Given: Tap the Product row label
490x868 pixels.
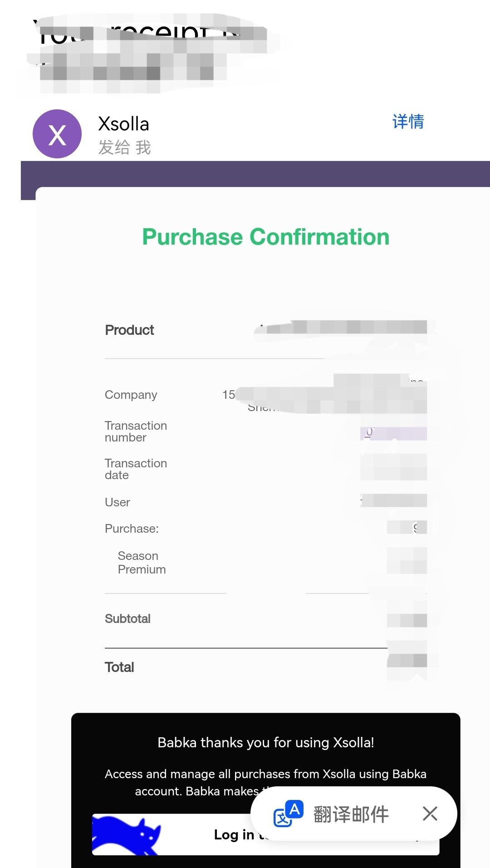Looking at the screenshot, I should click(x=129, y=330).
